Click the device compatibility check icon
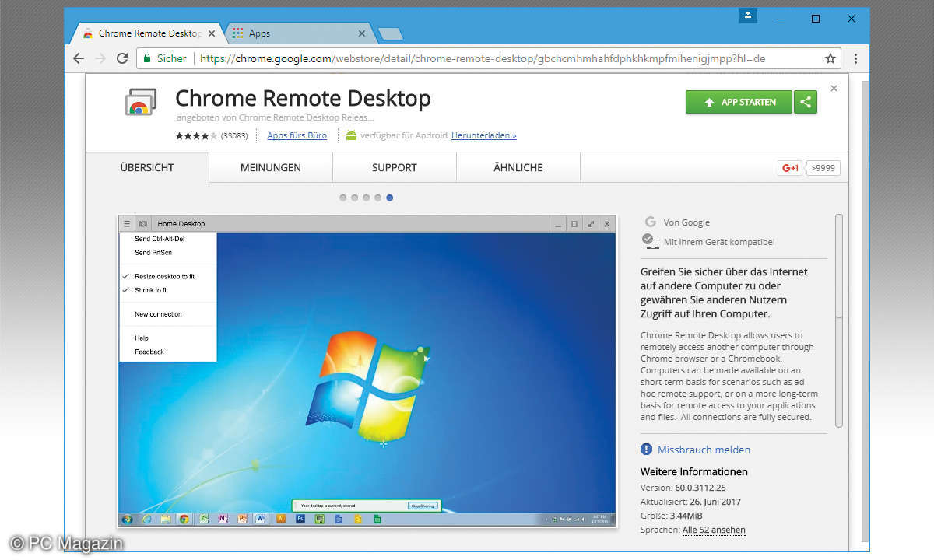Screen dimensions: 934x560 tap(650, 241)
